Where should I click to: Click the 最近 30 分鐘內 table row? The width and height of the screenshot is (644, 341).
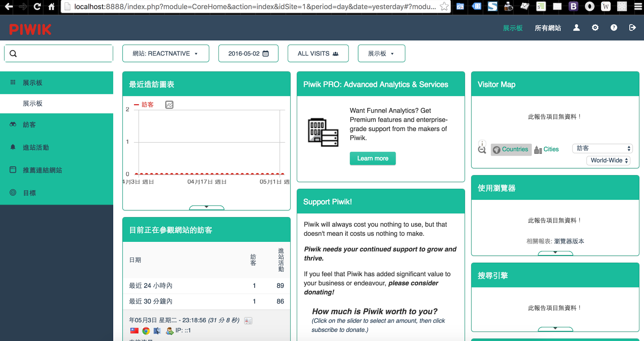pos(206,301)
